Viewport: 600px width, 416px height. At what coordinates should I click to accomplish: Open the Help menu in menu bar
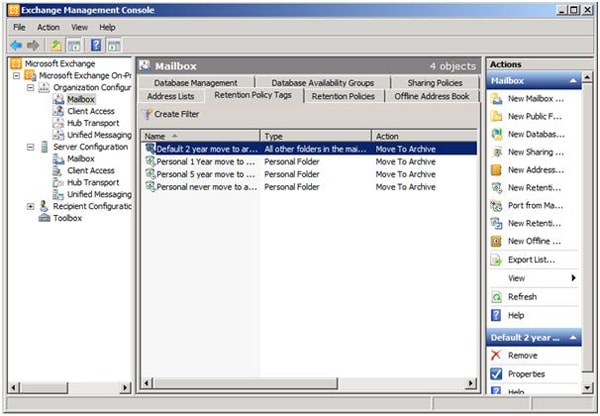click(107, 27)
